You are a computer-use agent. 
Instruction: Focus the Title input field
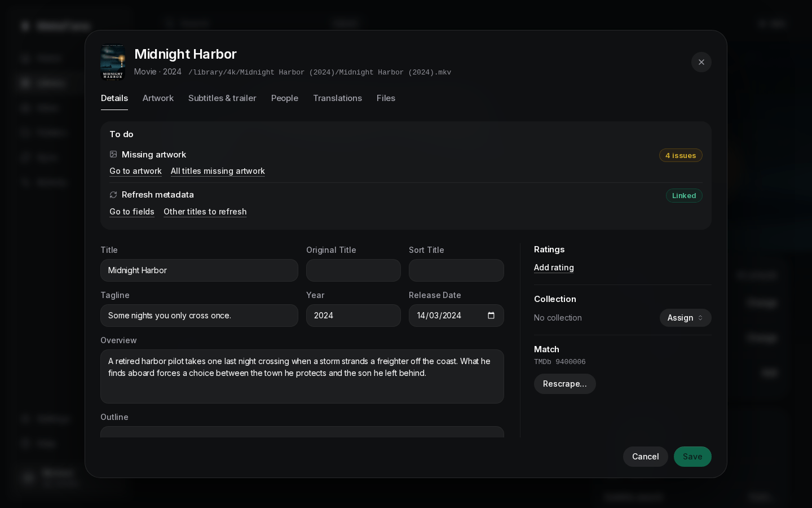pos(199,270)
